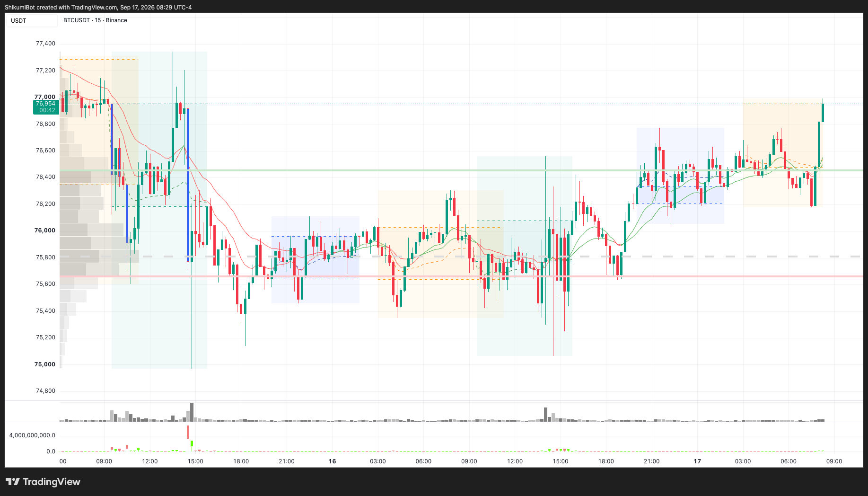This screenshot has height=496, width=868.
Task: Click the date label 17 on time axis
Action: (x=697, y=461)
